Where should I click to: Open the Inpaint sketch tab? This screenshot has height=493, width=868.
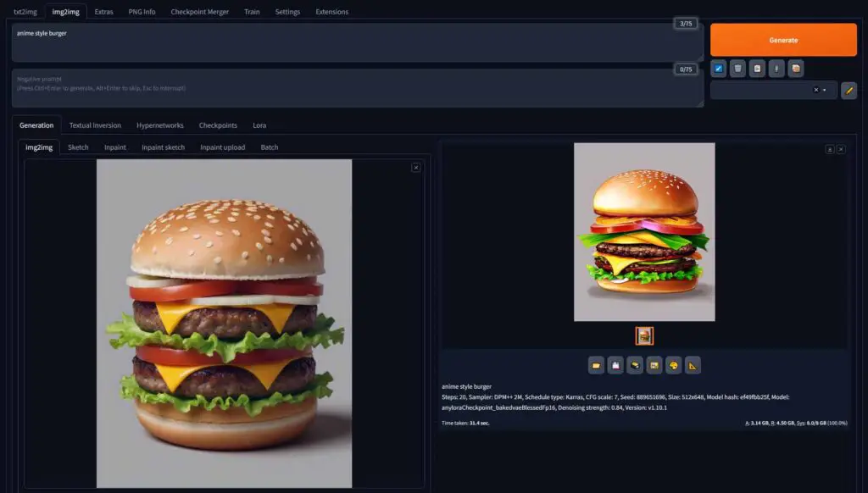[164, 147]
